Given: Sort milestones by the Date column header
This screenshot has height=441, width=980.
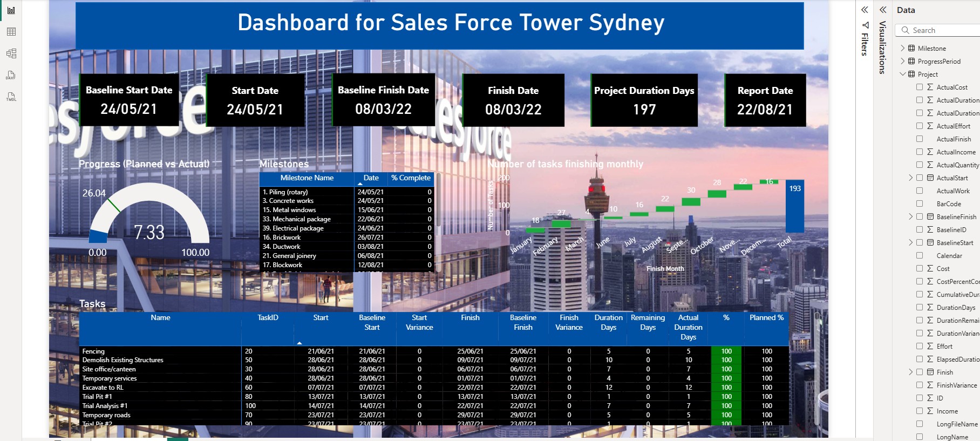Looking at the screenshot, I should coord(371,178).
